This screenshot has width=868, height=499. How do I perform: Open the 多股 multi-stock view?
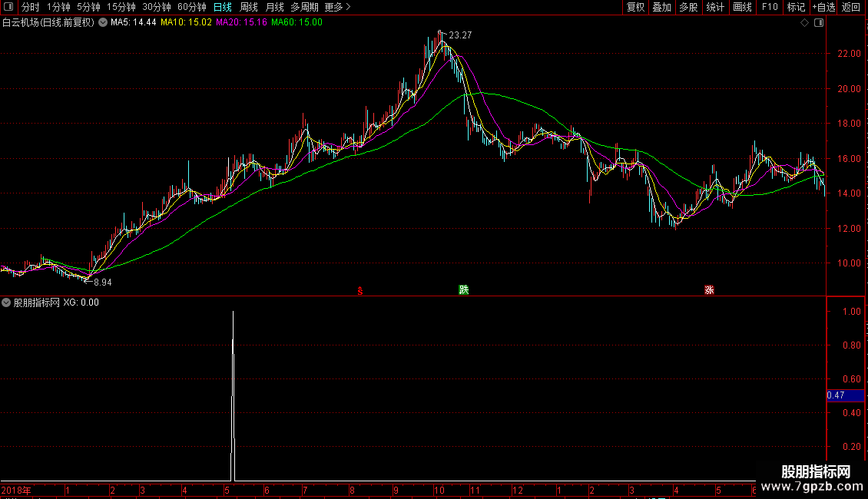688,7
